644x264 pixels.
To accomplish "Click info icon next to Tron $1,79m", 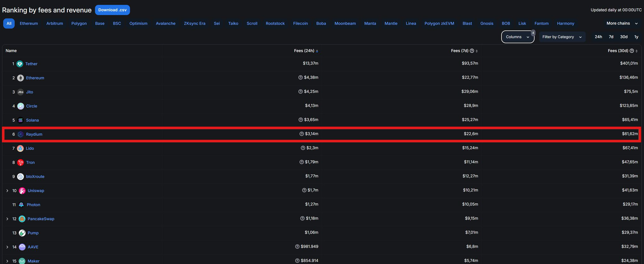I will (x=302, y=162).
